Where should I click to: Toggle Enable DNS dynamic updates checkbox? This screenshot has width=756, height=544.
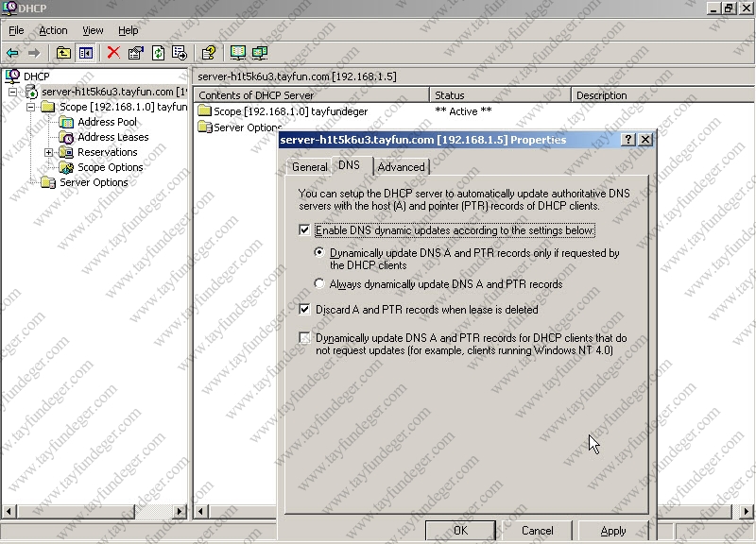click(x=304, y=229)
